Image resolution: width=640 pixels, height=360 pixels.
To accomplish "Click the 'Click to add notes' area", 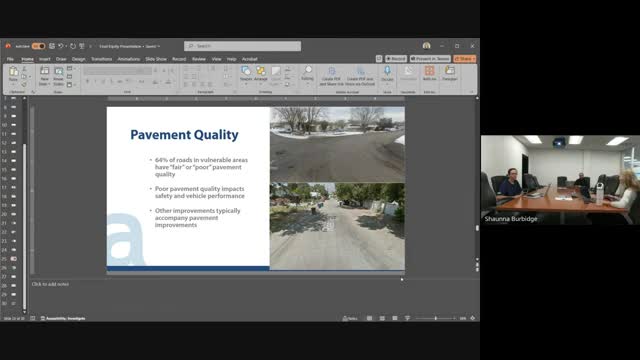I will 50,284.
